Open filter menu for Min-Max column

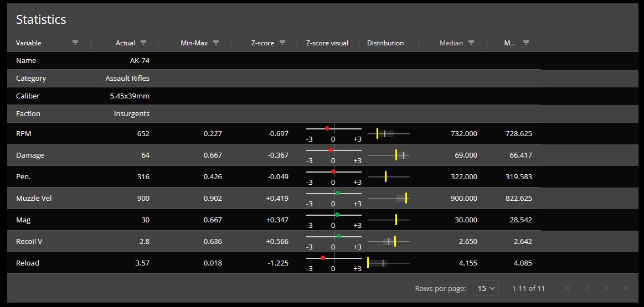216,43
